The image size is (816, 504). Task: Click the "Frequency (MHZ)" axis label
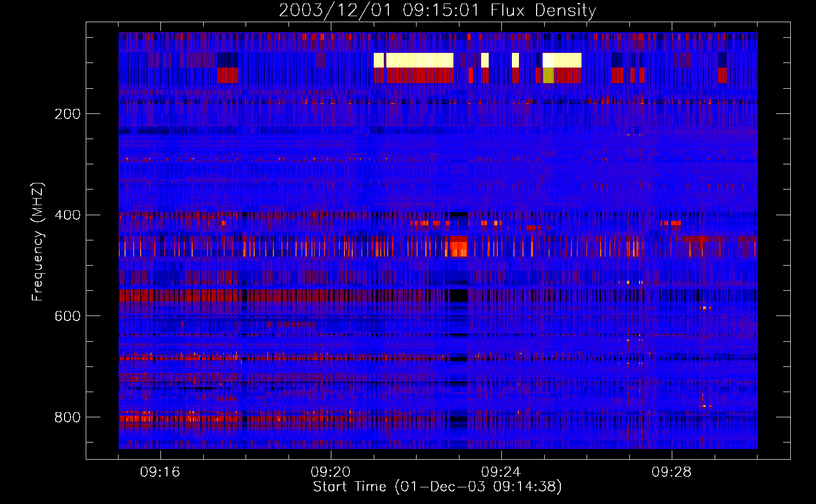click(37, 241)
